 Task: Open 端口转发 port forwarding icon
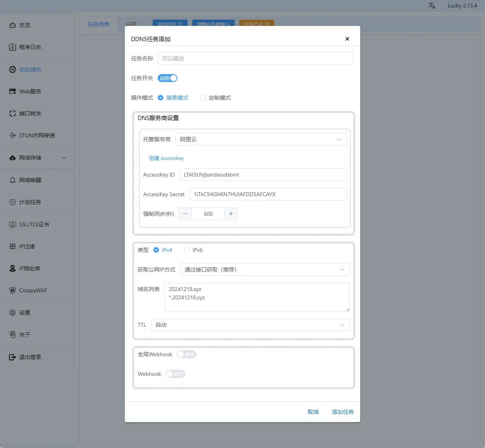[x=13, y=113]
